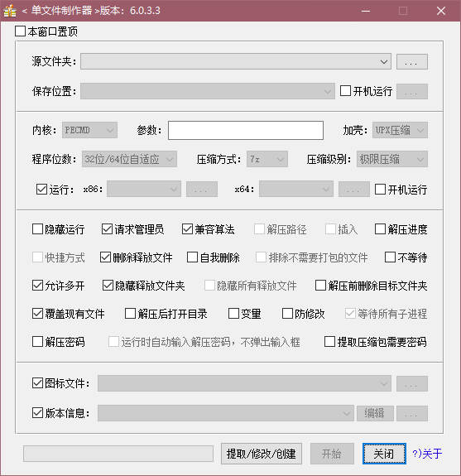
Task: Open the 源文件夹 dropdown
Action: [x=236, y=61]
